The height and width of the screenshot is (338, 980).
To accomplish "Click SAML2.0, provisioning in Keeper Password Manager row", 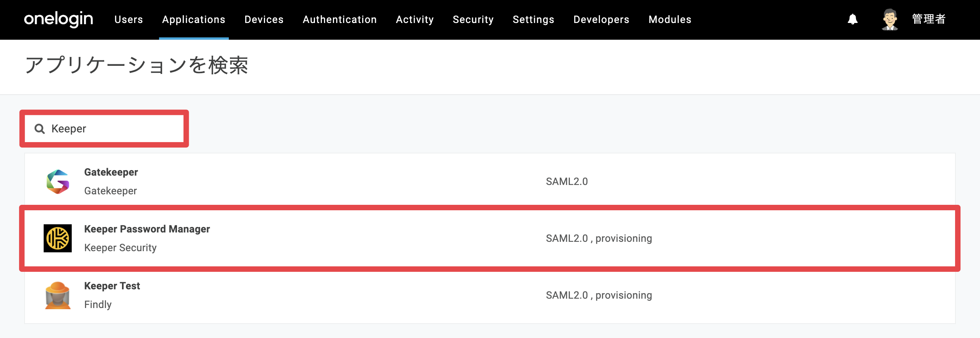I will click(x=599, y=238).
